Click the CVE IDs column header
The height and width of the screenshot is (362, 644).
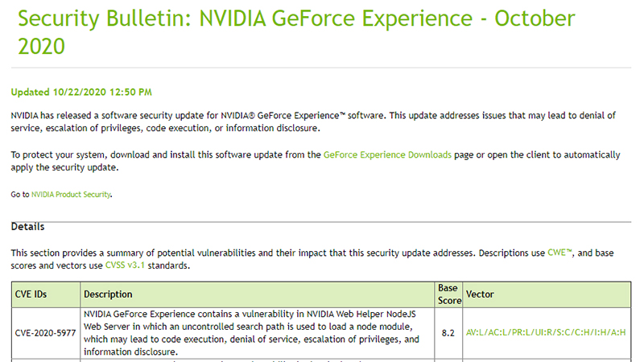click(31, 294)
